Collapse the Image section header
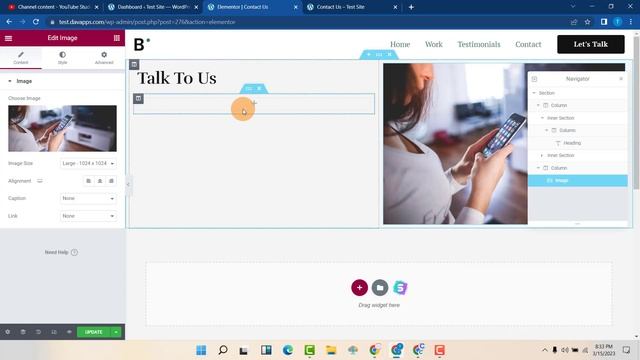Viewport: 640px width, 360px height. tap(62, 81)
